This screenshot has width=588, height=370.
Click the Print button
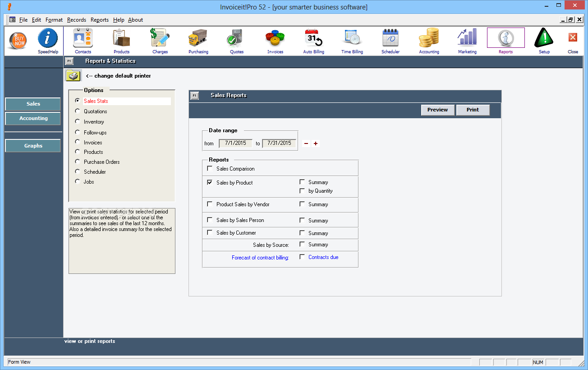[473, 110]
